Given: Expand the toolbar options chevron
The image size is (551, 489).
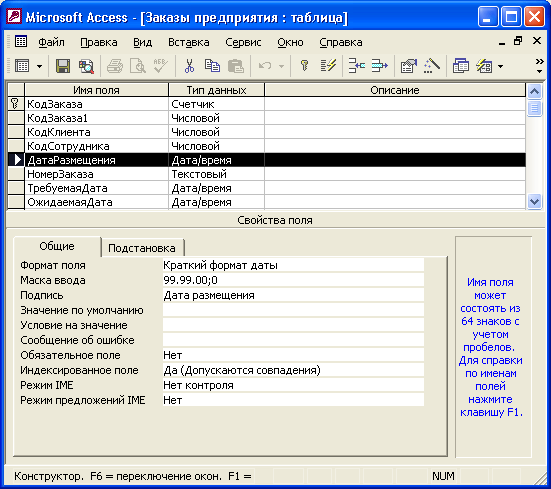Looking at the screenshot, I should click(539, 66).
